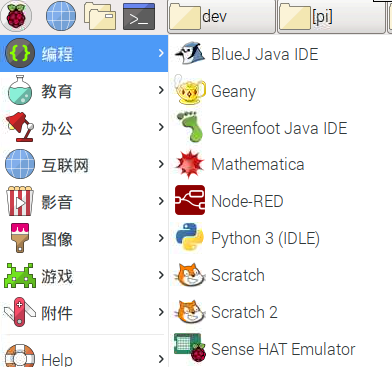Launch Geany editor
Image resolution: width=392 pixels, height=367 pixels.
[280, 90]
